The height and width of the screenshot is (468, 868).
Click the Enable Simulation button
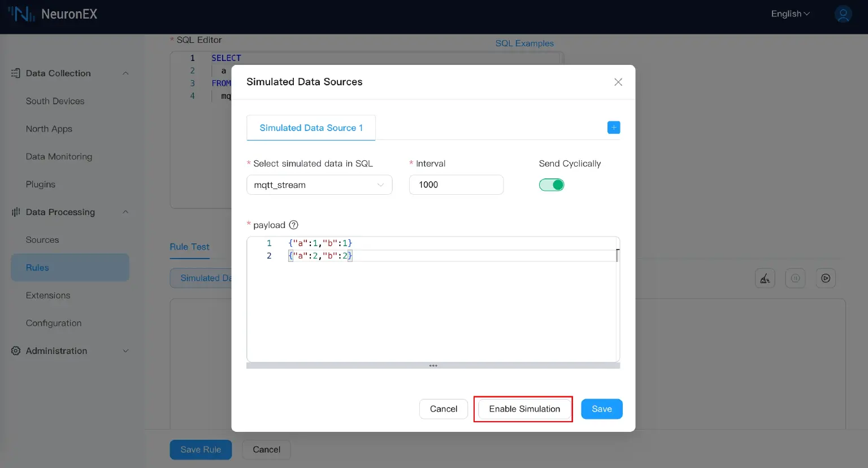(x=523, y=409)
